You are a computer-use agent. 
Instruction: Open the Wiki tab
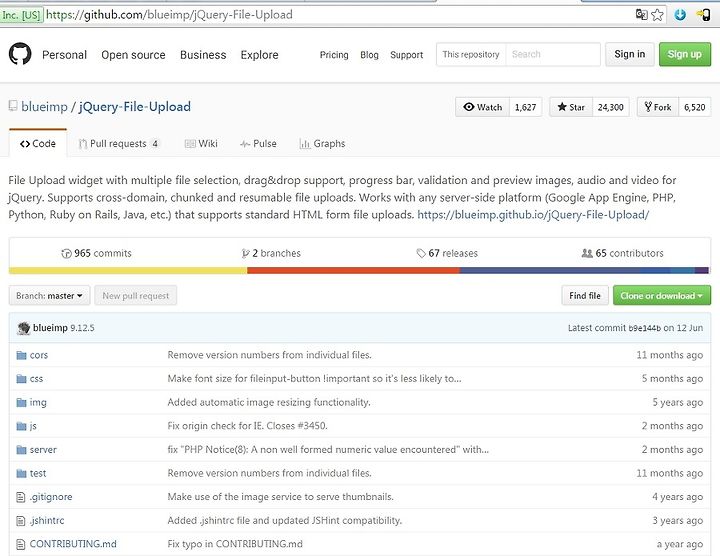[x=201, y=144]
